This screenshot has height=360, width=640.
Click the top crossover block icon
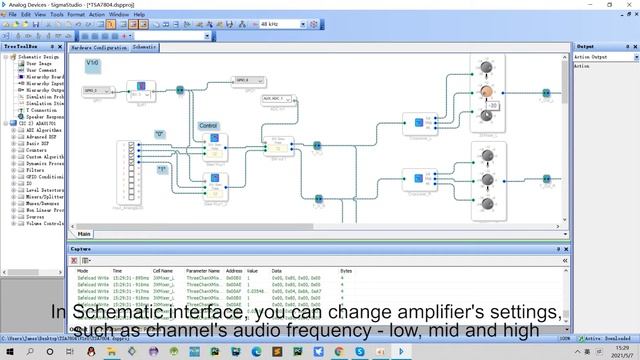[x=419, y=122]
